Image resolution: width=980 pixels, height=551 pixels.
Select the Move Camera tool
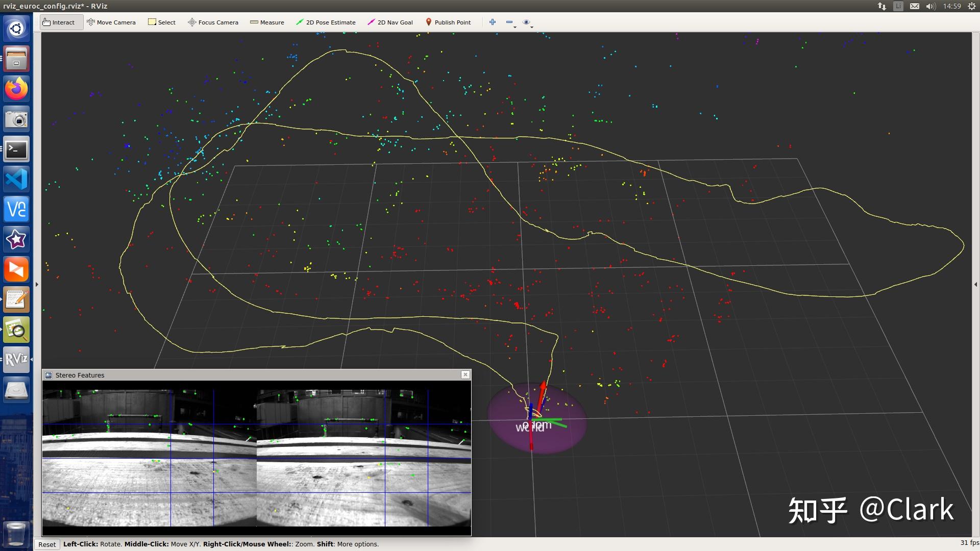(112, 22)
